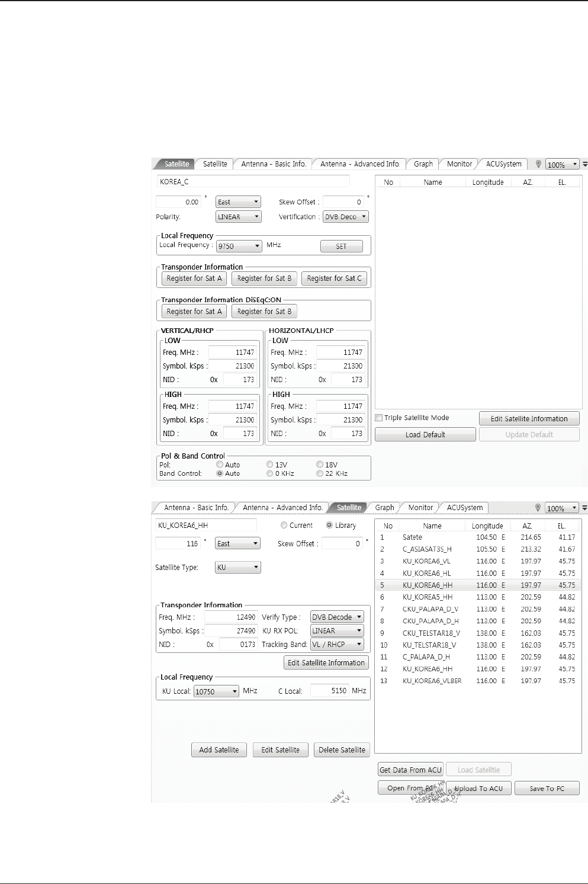
Task: Click the KU_KOREA6_HH satellite name field
Action: tap(206, 526)
